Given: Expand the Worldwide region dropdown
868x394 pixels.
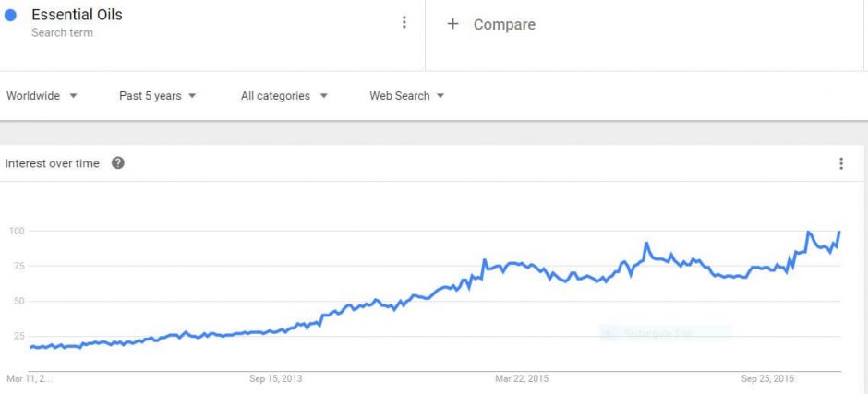Looking at the screenshot, I should 42,96.
